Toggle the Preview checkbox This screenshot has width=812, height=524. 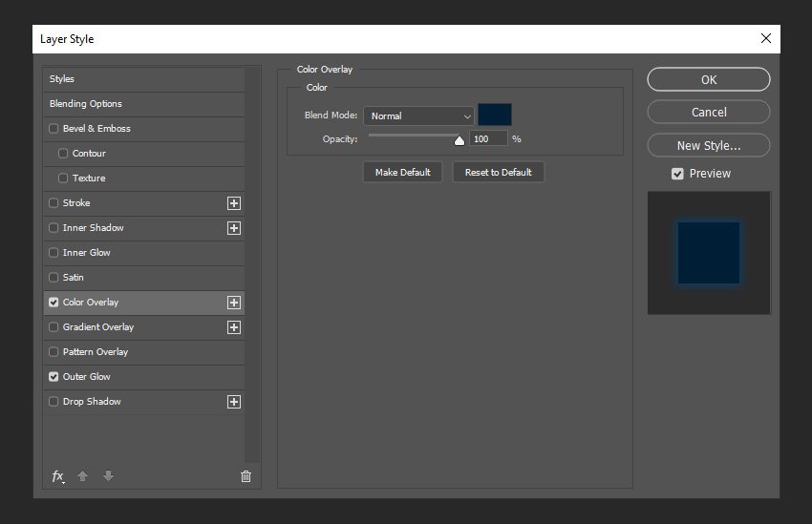[x=677, y=174]
